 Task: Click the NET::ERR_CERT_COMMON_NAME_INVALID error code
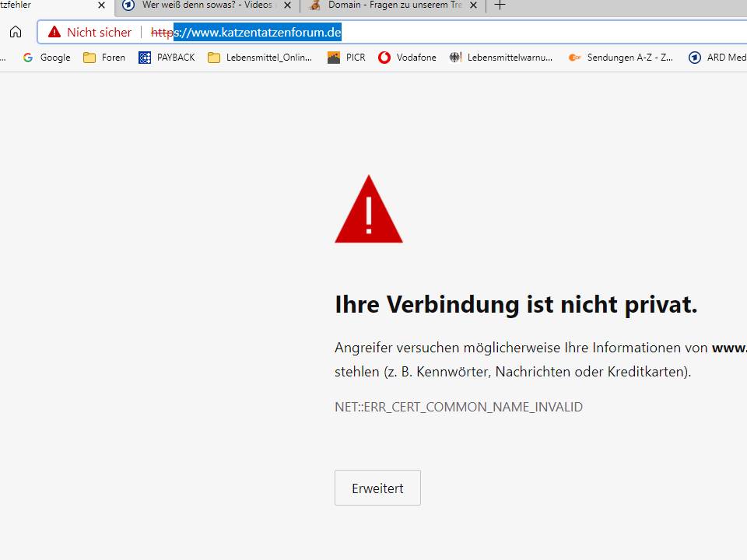459,407
